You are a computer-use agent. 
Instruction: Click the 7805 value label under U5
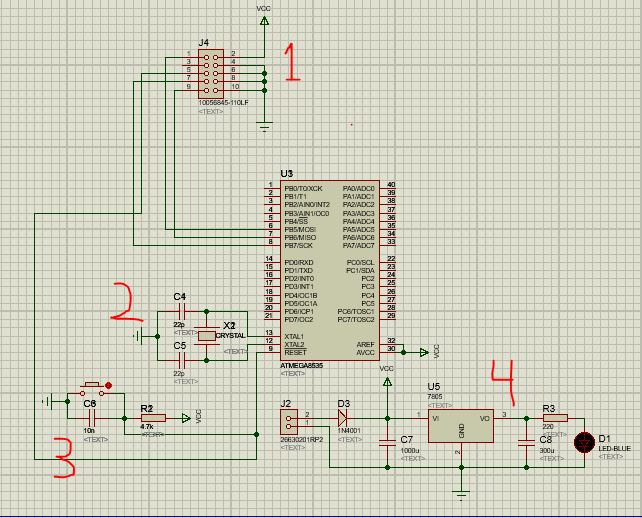pos(435,397)
